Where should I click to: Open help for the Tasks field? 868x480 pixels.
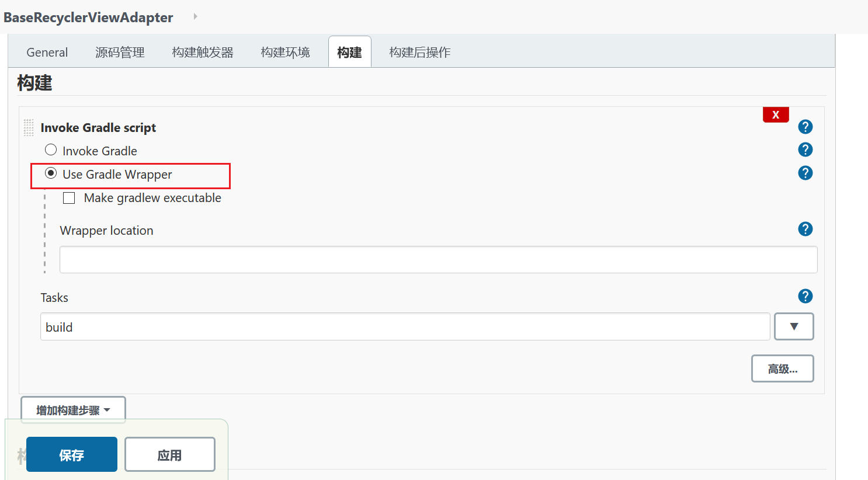click(805, 296)
